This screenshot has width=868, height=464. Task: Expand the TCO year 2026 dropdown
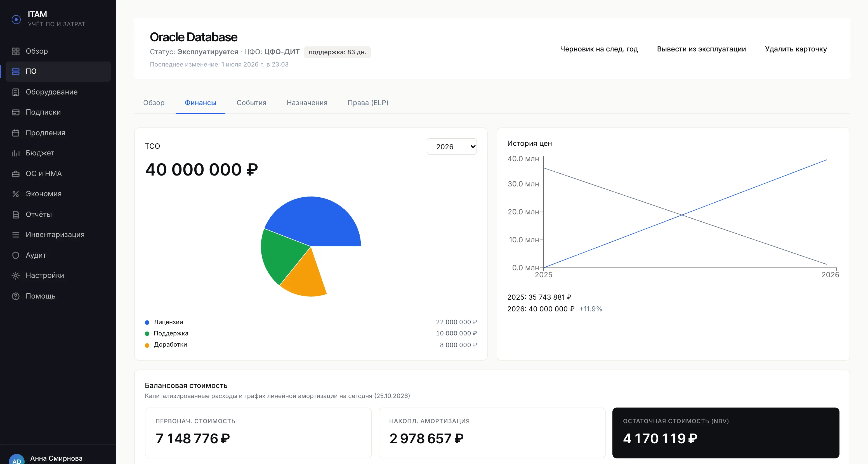tap(452, 146)
